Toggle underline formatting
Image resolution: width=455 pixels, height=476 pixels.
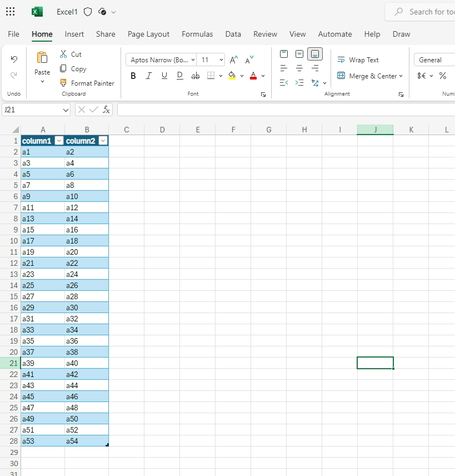164,76
